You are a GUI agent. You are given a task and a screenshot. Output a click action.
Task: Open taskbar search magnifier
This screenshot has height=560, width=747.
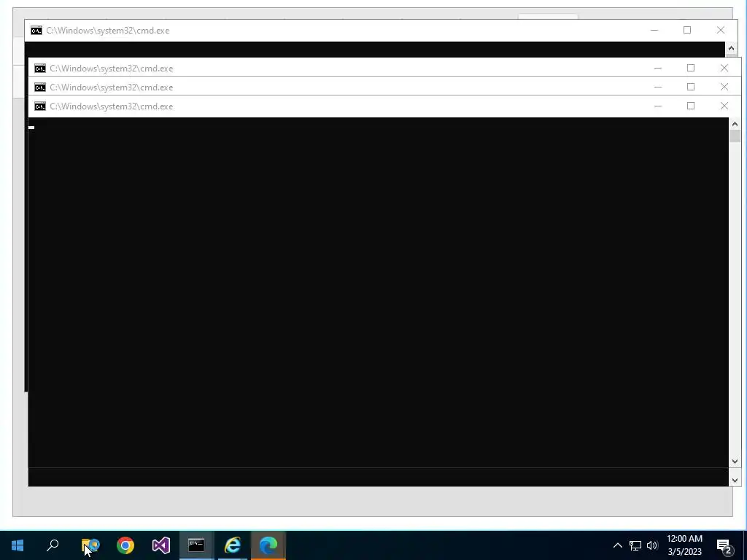pos(53,545)
